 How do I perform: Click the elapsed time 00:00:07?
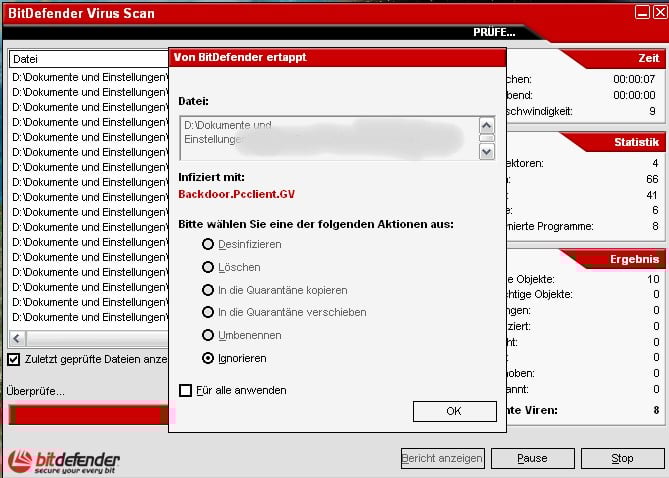point(634,79)
